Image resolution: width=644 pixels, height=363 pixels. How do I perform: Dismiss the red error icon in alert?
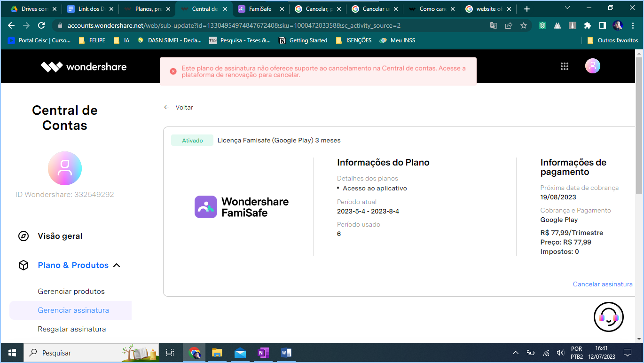point(173,71)
